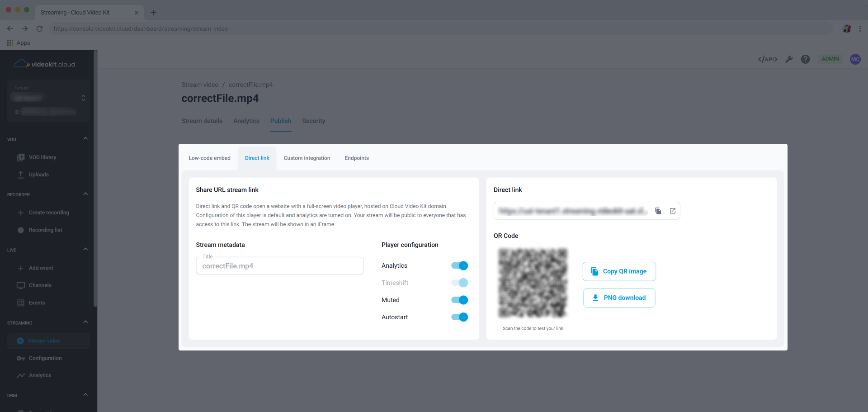
Task: Click the Configuration key icon
Action: click(x=21, y=358)
